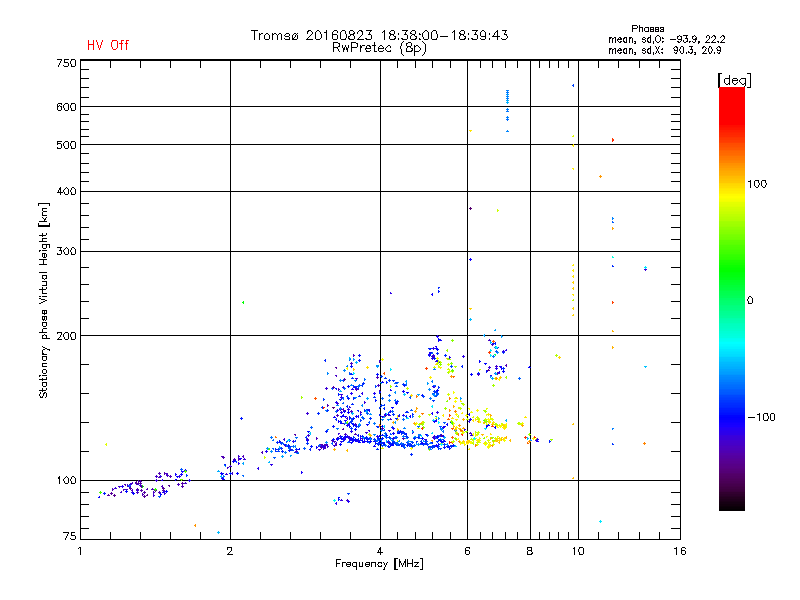
Task: Click the frequency axis tick label "10"
Action: [578, 551]
